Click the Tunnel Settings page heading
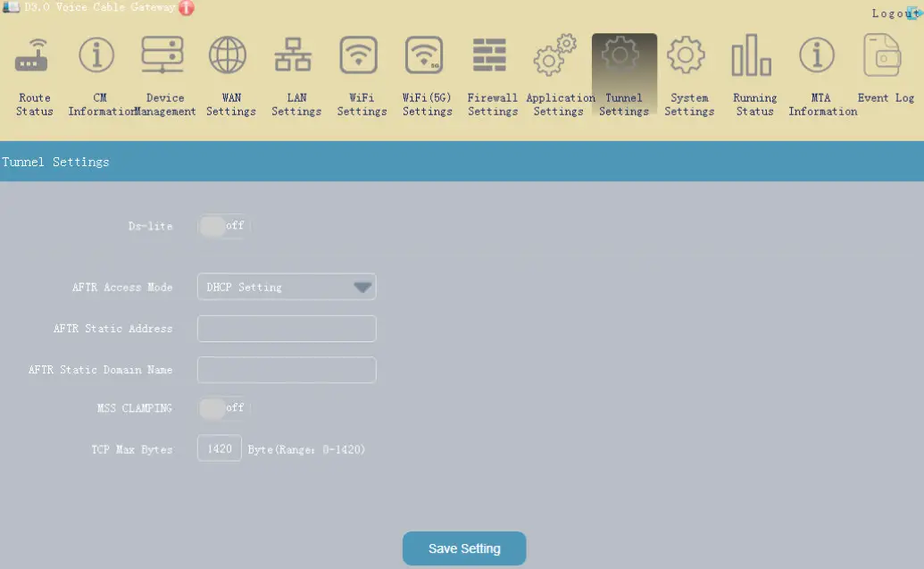Viewport: 924px width, 569px height. pyautogui.click(x=55, y=162)
